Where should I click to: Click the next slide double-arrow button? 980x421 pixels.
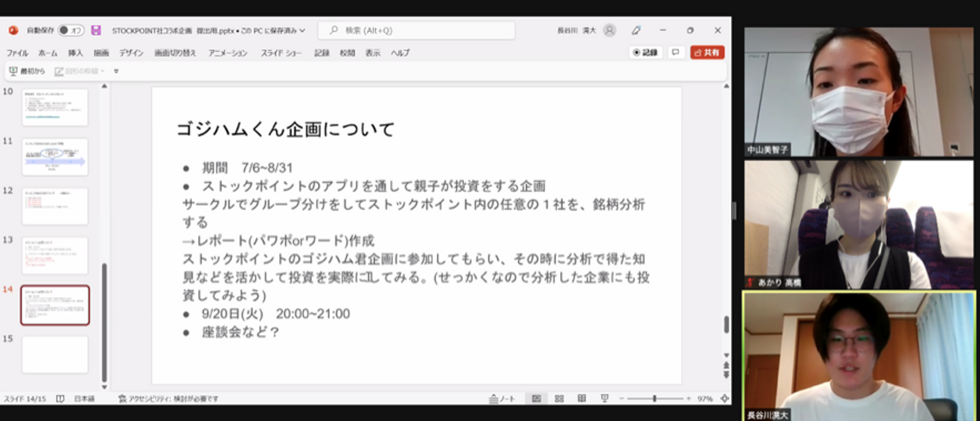coord(726,375)
